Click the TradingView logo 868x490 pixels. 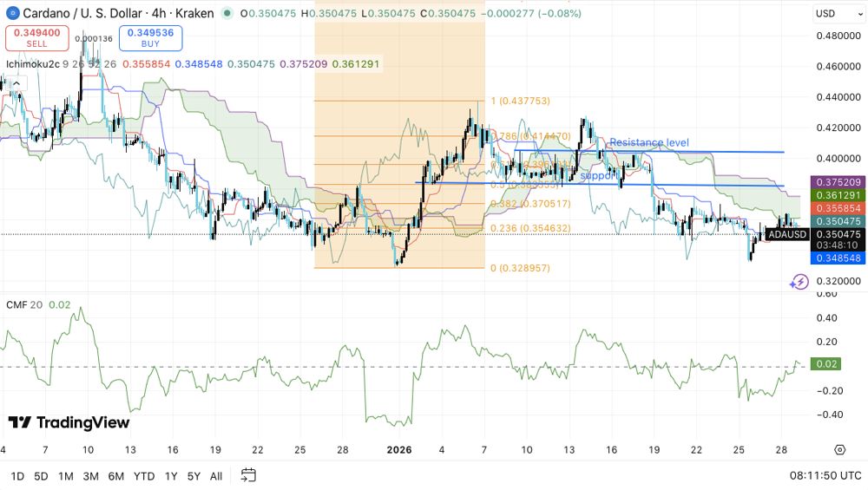(x=69, y=423)
